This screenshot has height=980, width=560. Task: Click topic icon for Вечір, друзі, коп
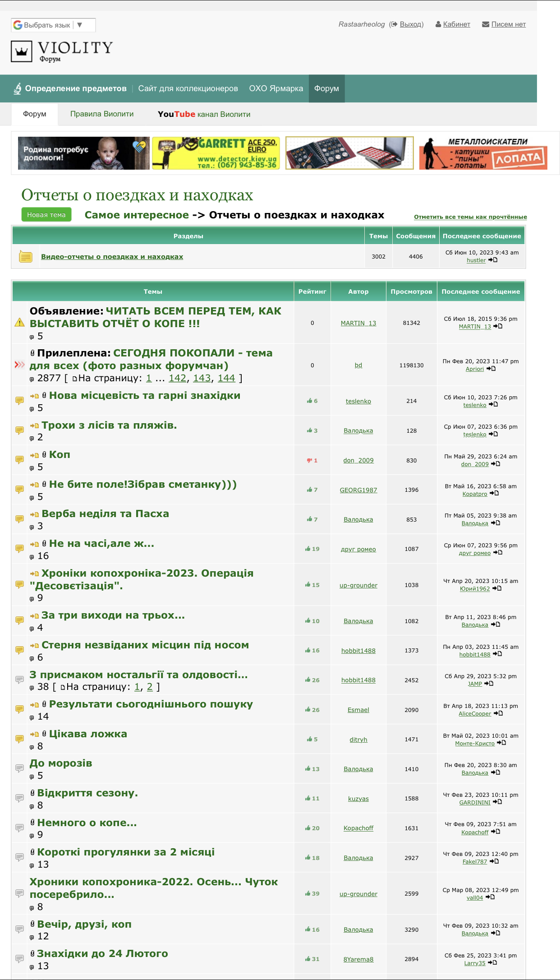click(19, 929)
